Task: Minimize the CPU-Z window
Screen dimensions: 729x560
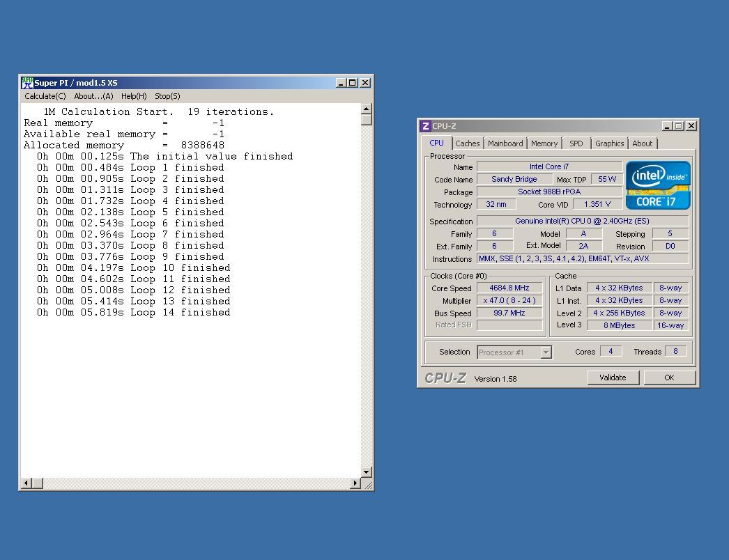Action: (667, 126)
